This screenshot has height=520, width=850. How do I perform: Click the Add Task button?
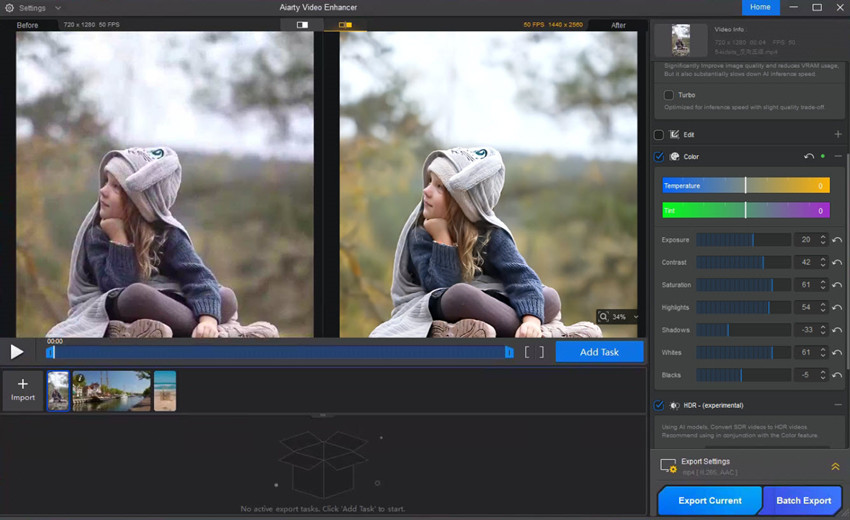click(x=599, y=352)
